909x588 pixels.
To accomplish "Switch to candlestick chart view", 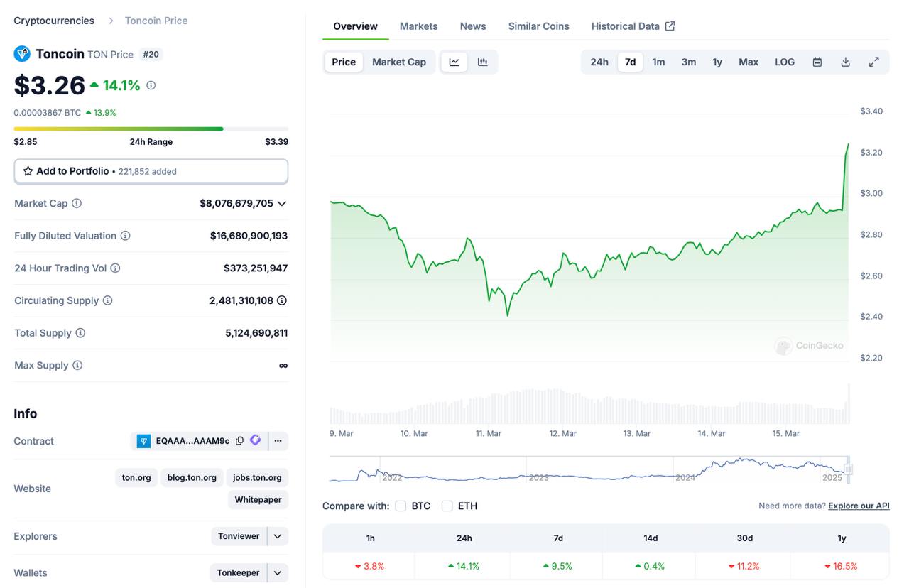I will click(x=483, y=62).
